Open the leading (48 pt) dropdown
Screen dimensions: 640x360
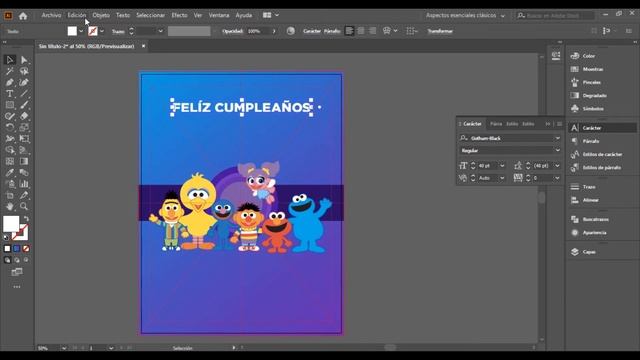[558, 166]
